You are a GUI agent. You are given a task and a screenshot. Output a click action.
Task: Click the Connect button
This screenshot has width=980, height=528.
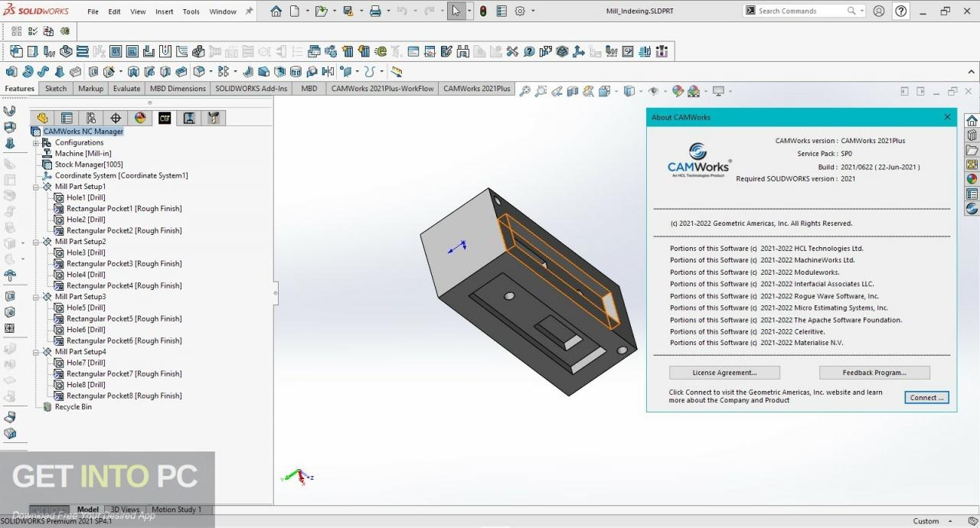point(926,398)
